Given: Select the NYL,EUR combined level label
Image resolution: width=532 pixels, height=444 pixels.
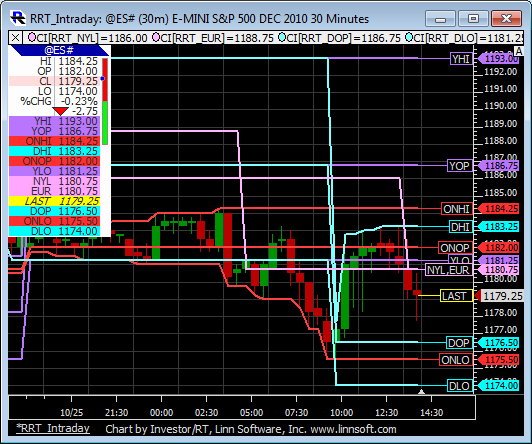Looking at the screenshot, I should tap(449, 270).
